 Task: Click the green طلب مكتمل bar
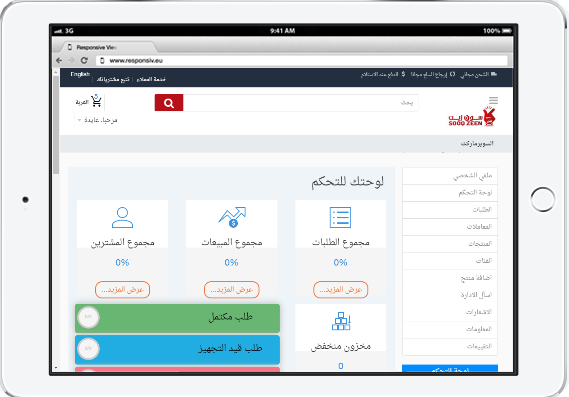tap(177, 318)
